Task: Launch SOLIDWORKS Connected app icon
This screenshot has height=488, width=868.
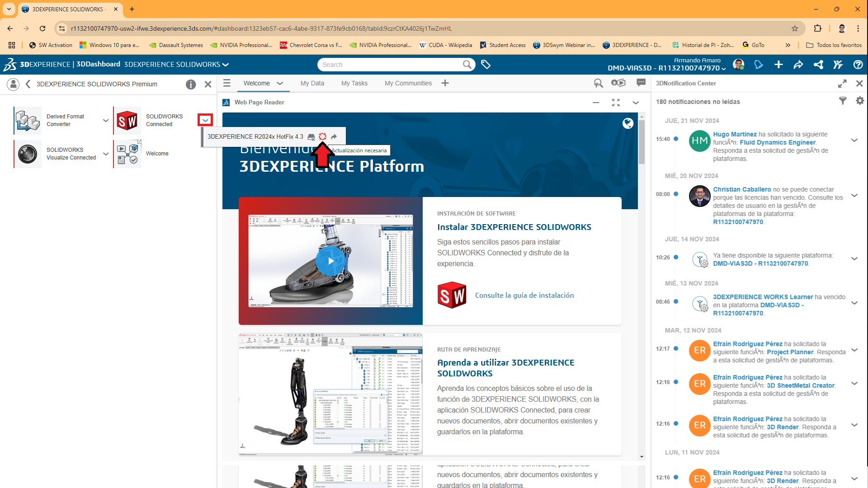Action: click(127, 121)
